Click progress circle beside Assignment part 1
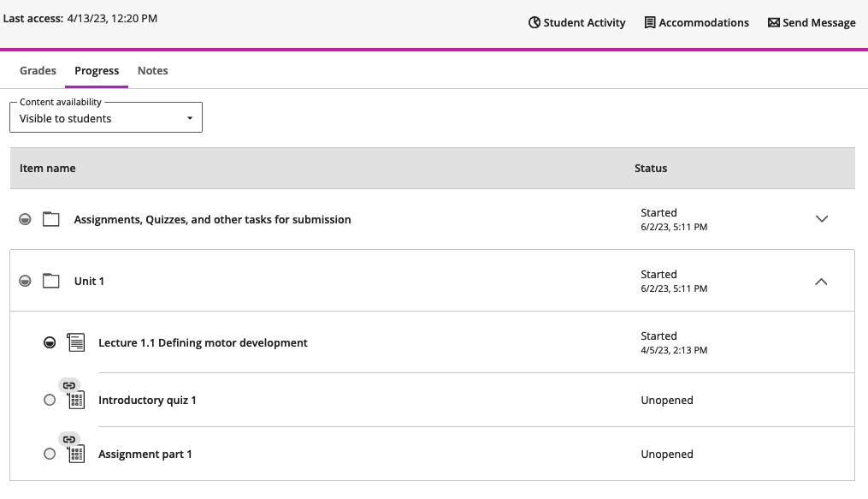 pyautogui.click(x=50, y=454)
